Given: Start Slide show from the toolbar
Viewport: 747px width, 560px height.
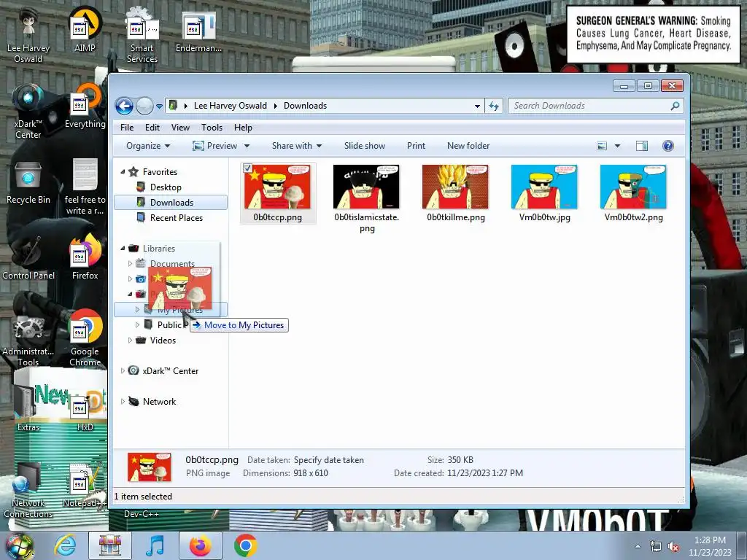Looking at the screenshot, I should (365, 146).
